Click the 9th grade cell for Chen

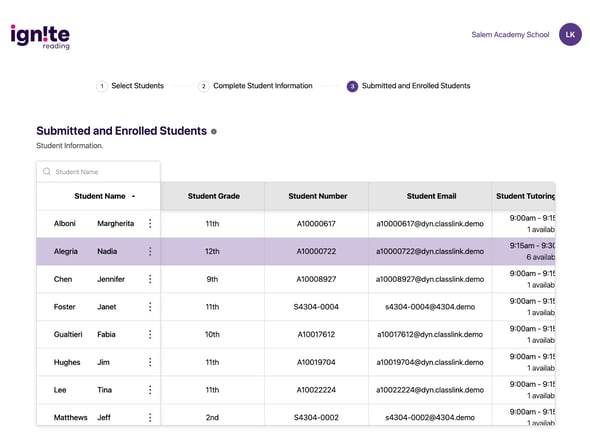[212, 279]
